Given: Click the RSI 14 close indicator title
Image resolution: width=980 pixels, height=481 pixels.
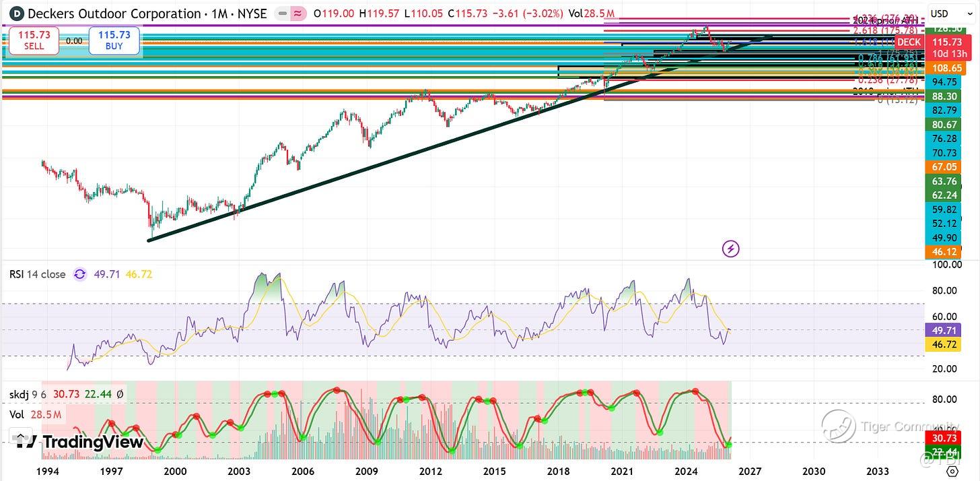Looking at the screenshot, I should coord(38,274).
